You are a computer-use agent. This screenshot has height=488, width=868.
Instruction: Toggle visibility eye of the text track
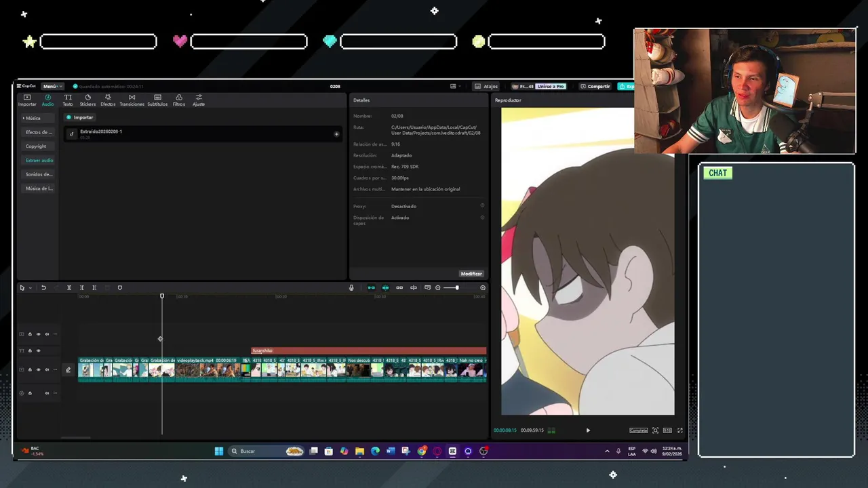pos(38,351)
